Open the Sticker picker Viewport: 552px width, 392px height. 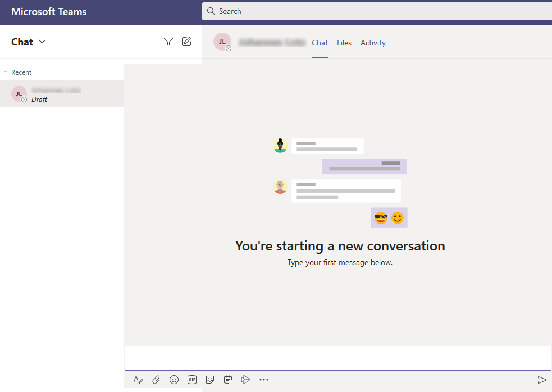(210, 380)
